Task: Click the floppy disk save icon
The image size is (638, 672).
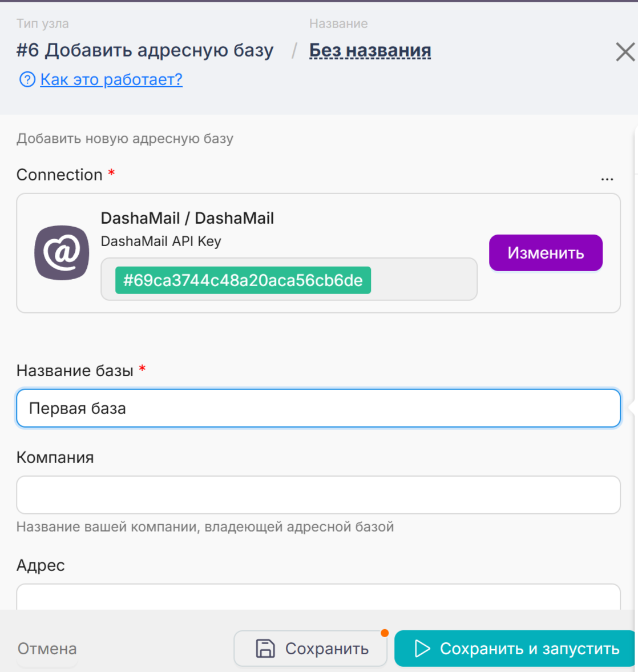Action: [265, 649]
